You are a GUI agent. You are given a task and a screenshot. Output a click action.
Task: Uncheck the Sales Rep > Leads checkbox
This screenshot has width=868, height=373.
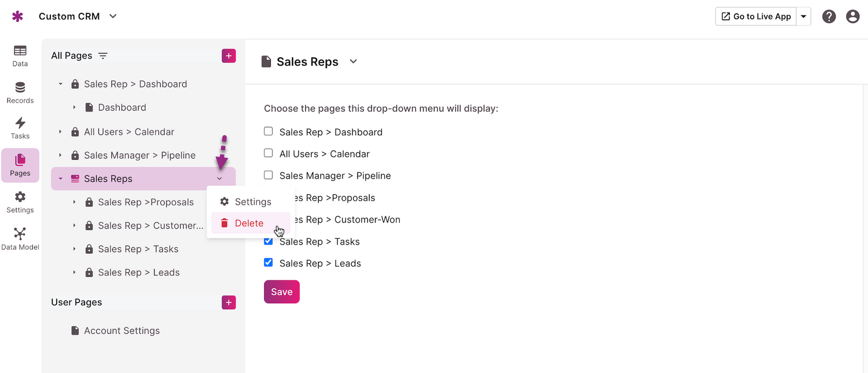click(x=269, y=263)
